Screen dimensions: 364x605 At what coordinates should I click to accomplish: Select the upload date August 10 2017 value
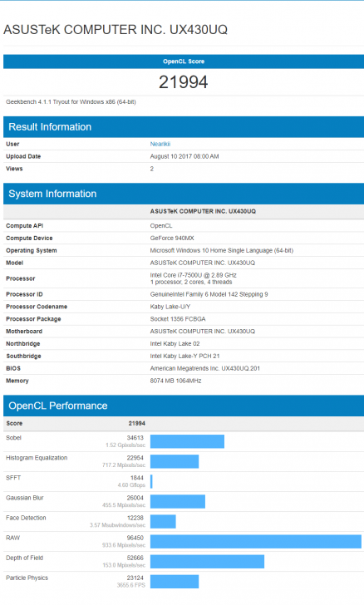coord(184,156)
